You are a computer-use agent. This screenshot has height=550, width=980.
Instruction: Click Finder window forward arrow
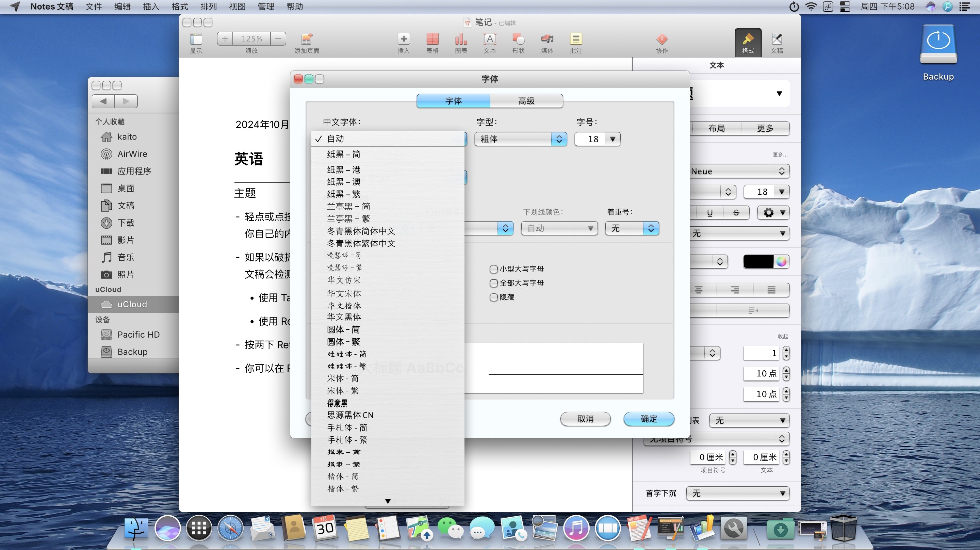tap(126, 101)
